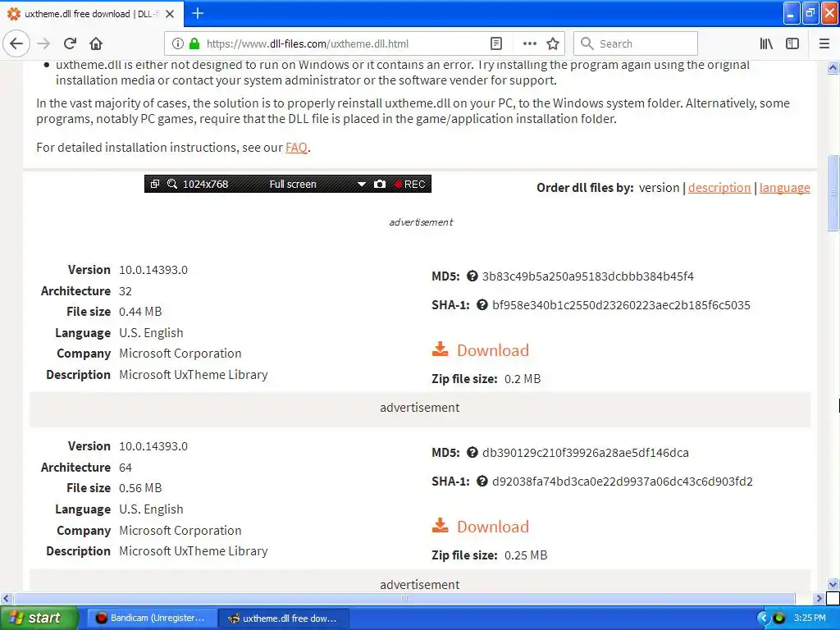Open the Windows start menu
The width and height of the screenshot is (840, 630).
click(39, 618)
